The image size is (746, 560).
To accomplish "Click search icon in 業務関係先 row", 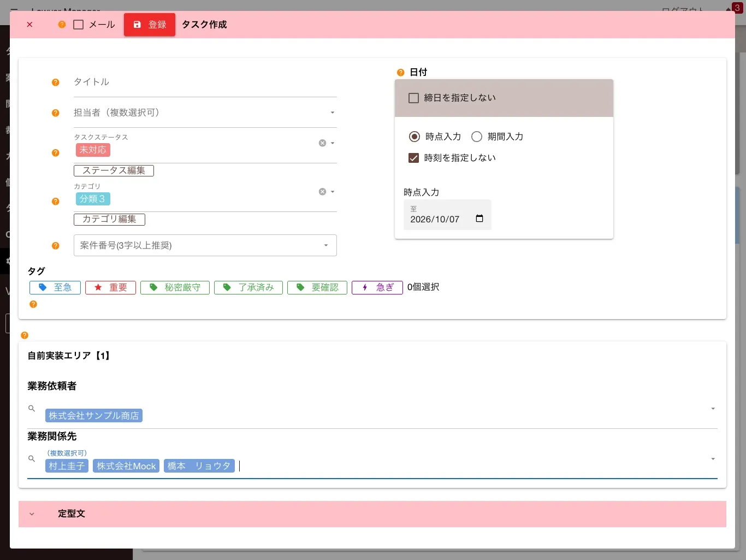I will (32, 459).
